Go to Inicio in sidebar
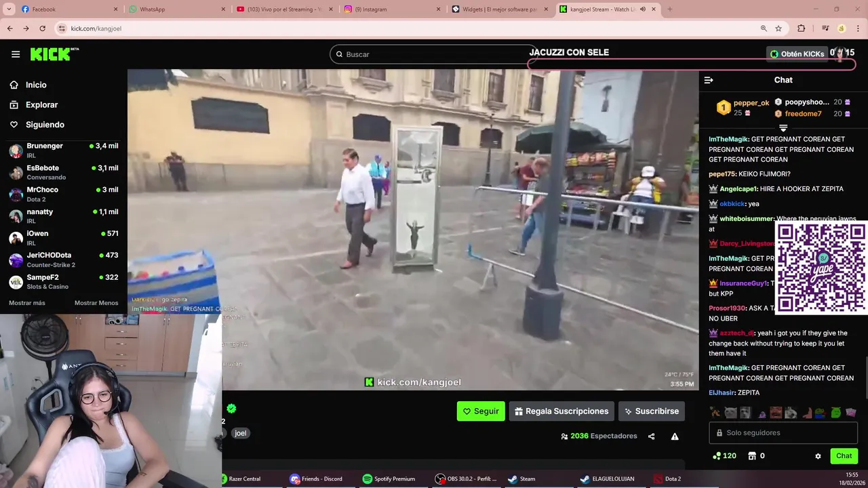 coord(36,85)
